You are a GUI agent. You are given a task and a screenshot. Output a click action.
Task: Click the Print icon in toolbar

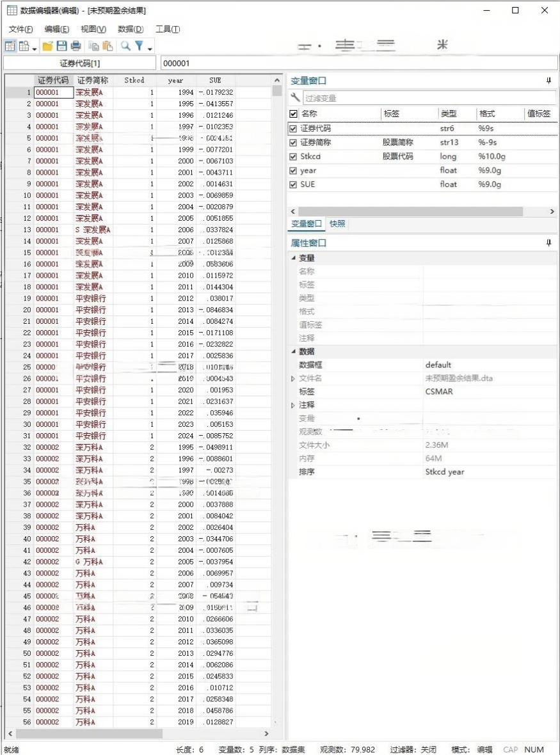tap(76, 46)
